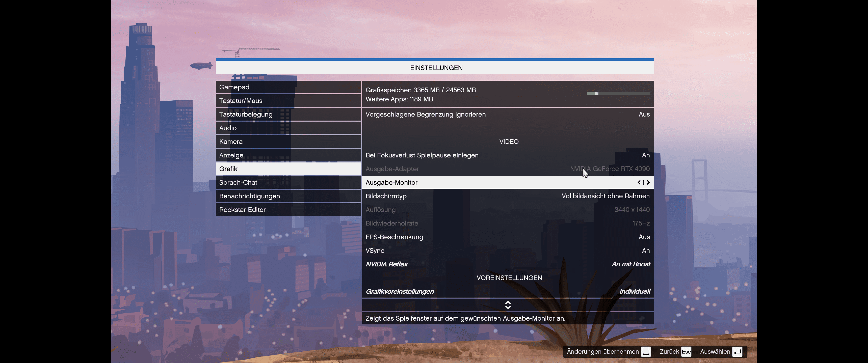This screenshot has height=363, width=868.
Task: Open the Tastatur/Maus settings category
Action: (x=288, y=101)
